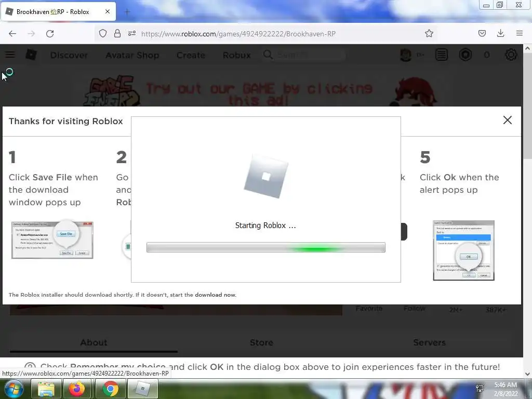532x399 pixels.
Task: Open Robux balance hexagon icon
Action: [x=465, y=55]
